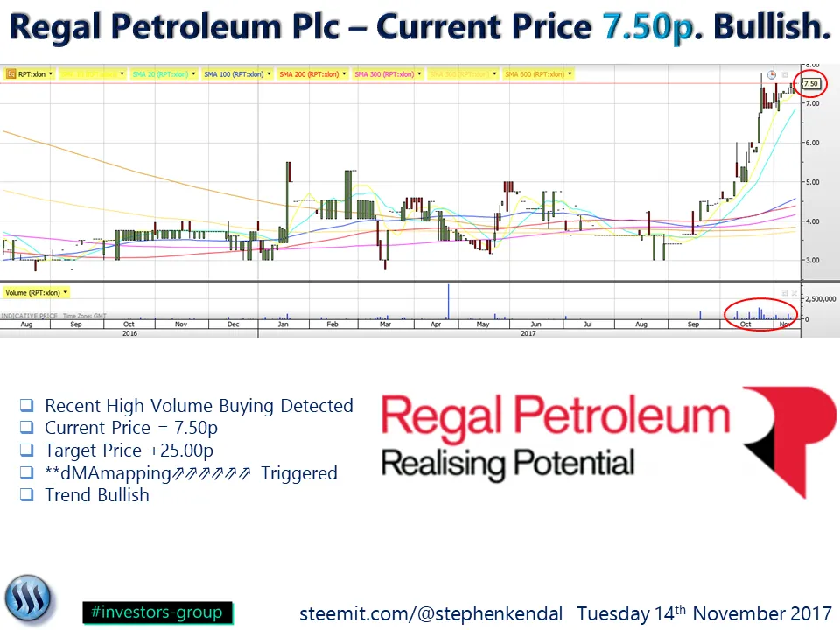840x630 pixels.
Task: Click the Apr month marker on the timeline
Action: [436, 324]
